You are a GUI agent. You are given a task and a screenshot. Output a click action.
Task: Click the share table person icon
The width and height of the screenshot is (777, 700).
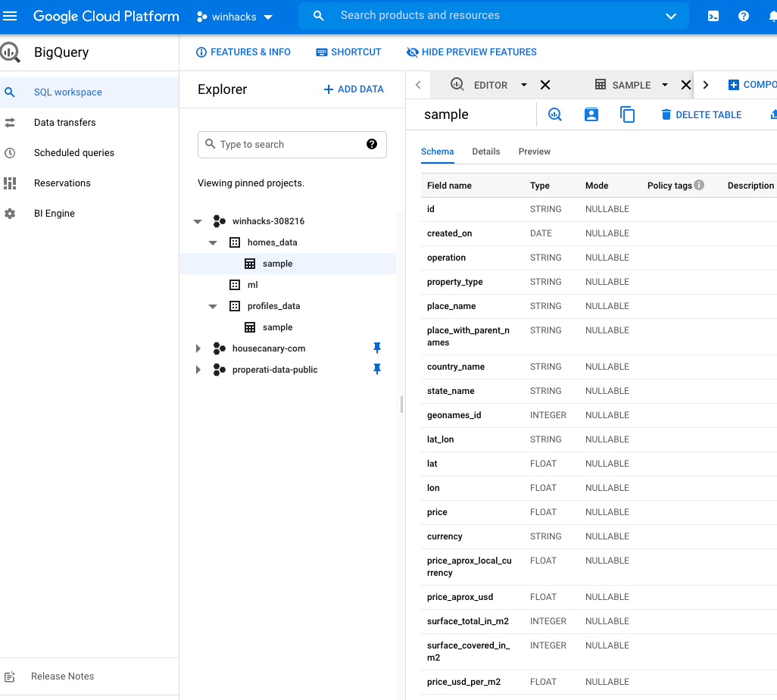point(591,114)
